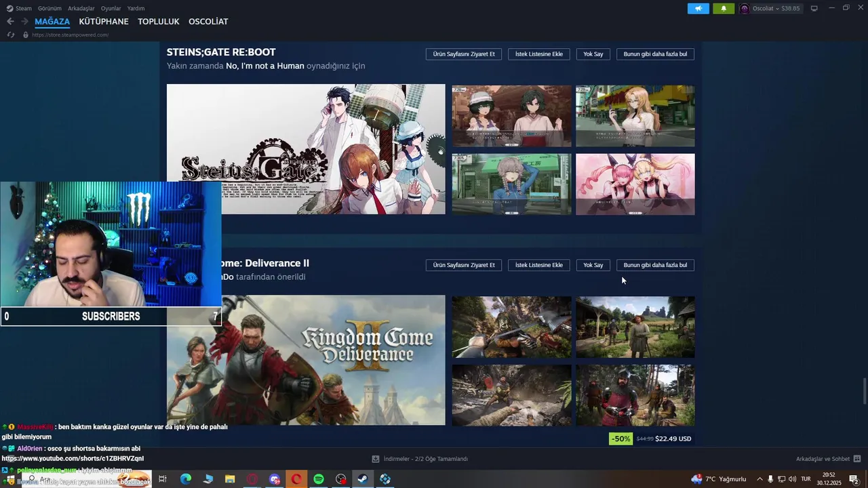This screenshot has height=488, width=868.
Task: Open Task View on the taskbar
Action: (x=163, y=479)
